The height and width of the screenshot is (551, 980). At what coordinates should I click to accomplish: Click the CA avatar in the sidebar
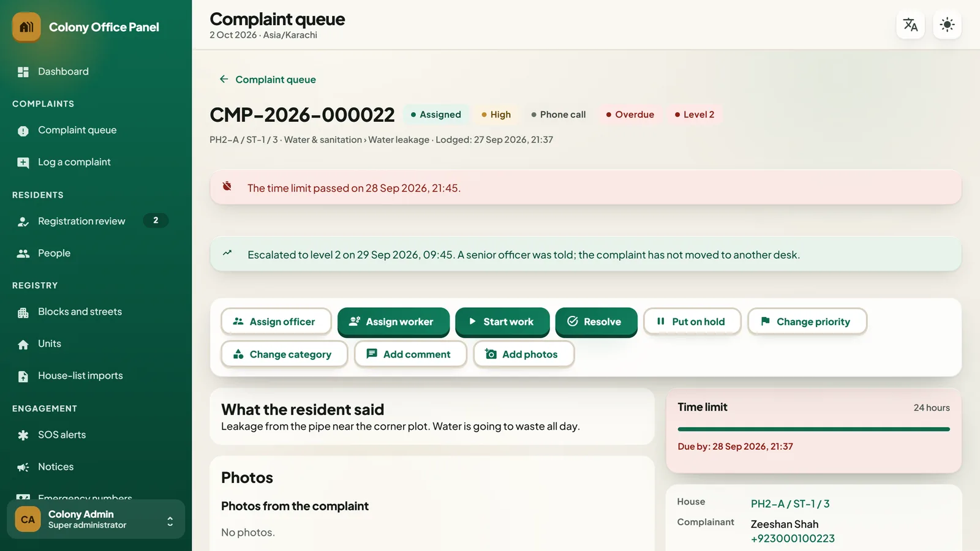pyautogui.click(x=28, y=520)
